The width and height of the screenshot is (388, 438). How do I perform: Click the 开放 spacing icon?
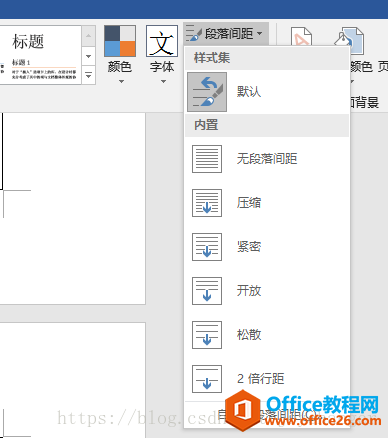(x=207, y=291)
